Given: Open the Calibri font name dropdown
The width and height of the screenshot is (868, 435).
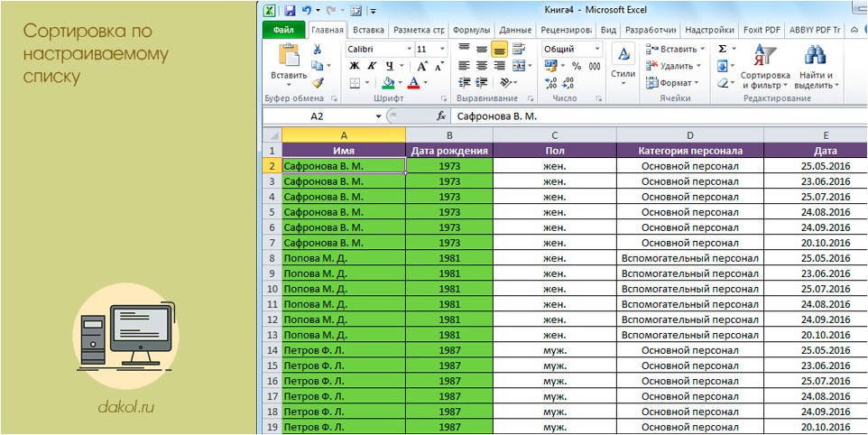Looking at the screenshot, I should (x=409, y=50).
